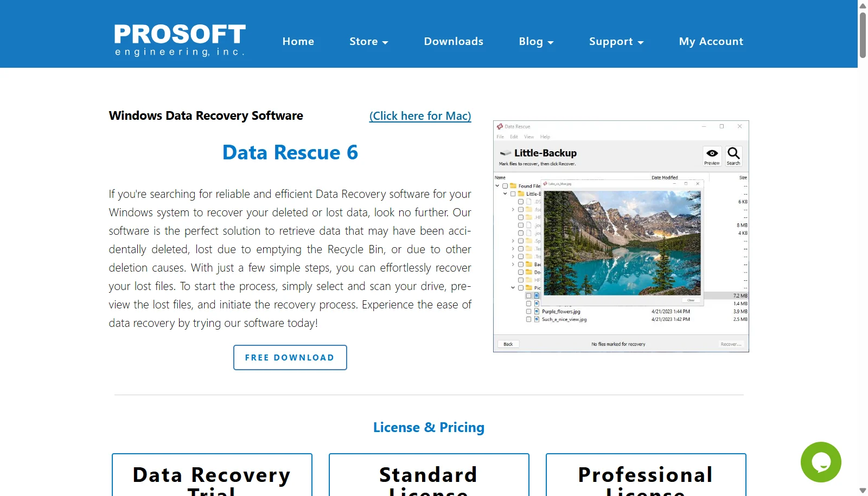Open the Data Rescue product screenshot image
The height and width of the screenshot is (496, 868).
tap(621, 236)
